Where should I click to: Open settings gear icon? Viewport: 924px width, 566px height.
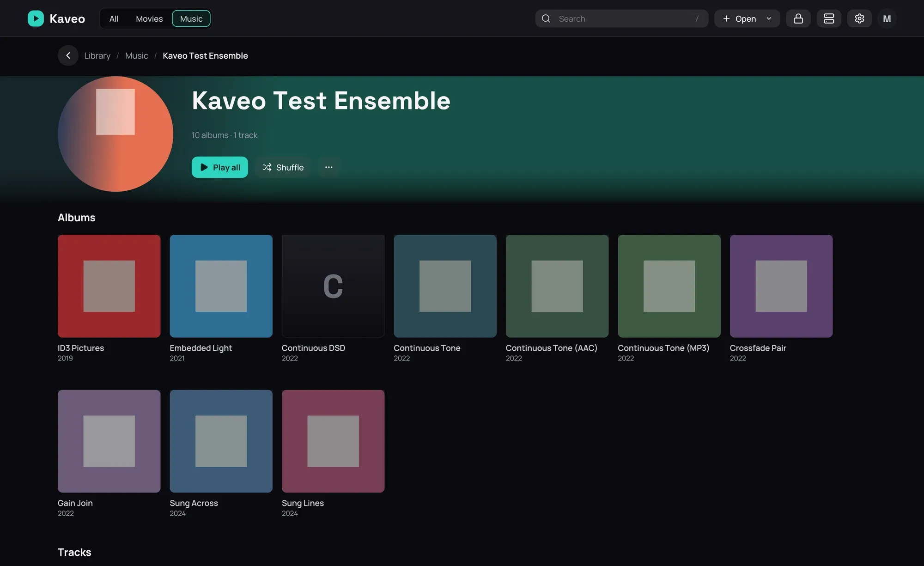[x=859, y=18]
